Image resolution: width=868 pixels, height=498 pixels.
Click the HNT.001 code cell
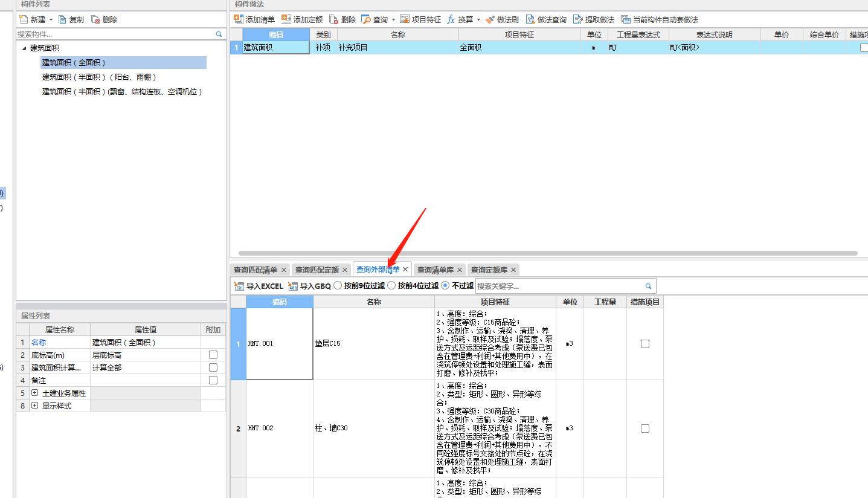click(280, 344)
